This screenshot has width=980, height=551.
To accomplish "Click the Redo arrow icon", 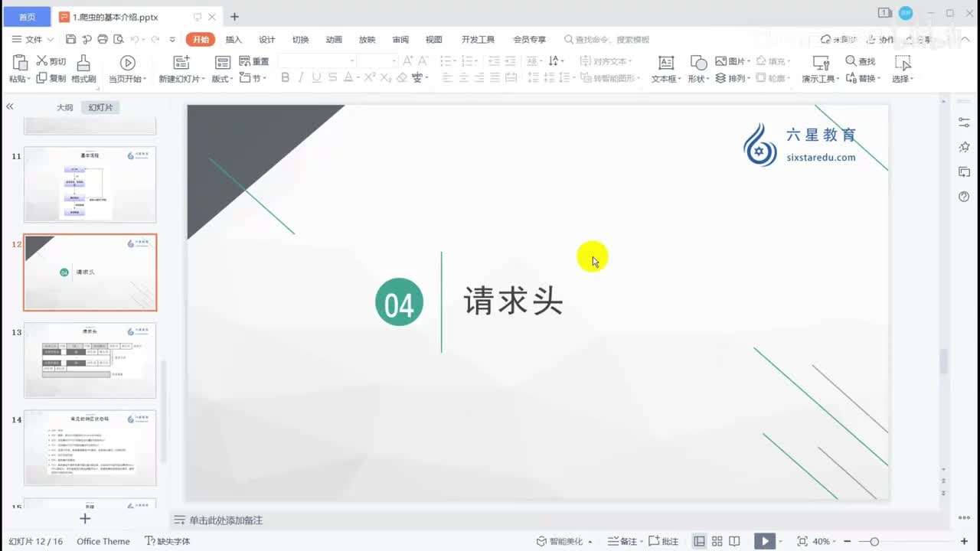I will coord(155,39).
